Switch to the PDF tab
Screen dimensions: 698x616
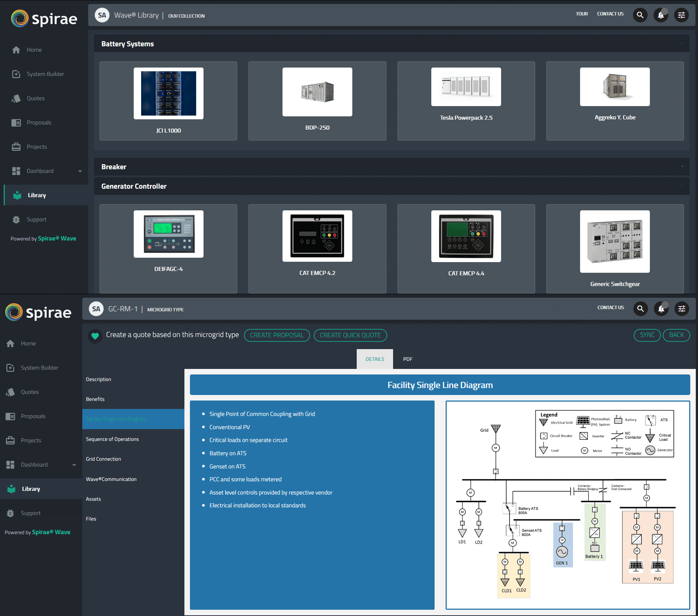tap(407, 359)
